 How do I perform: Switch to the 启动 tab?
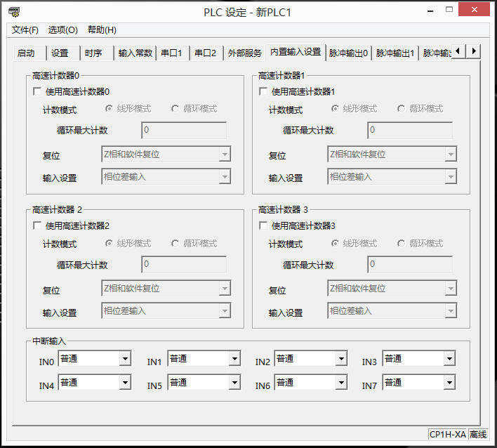pyautogui.click(x=26, y=53)
